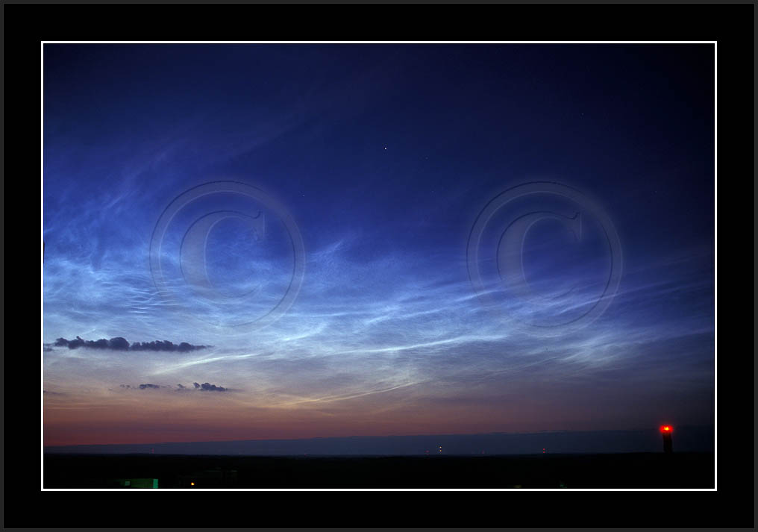Click the small dark cloud below the large one

pos(209,387)
